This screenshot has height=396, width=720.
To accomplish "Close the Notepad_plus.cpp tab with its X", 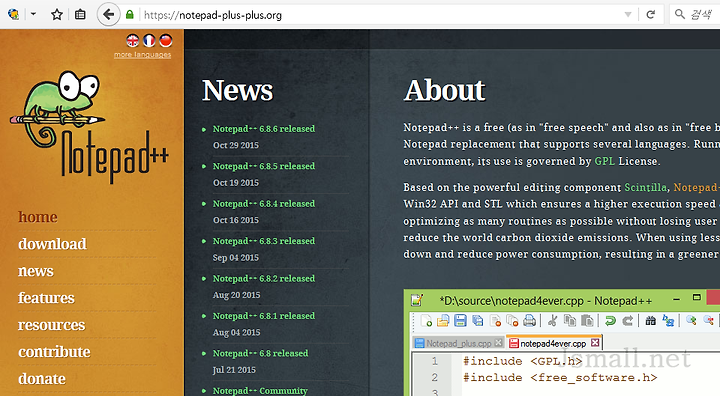I will pyautogui.click(x=498, y=343).
